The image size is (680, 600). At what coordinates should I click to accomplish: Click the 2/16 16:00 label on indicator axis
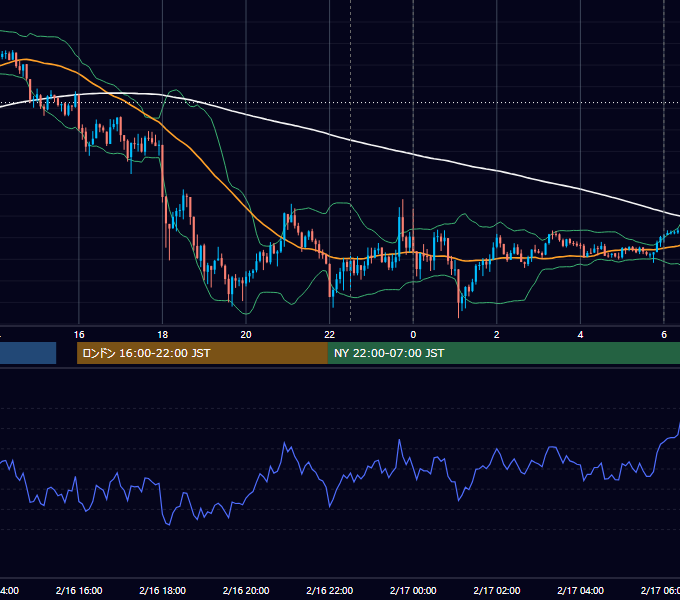click(79, 591)
